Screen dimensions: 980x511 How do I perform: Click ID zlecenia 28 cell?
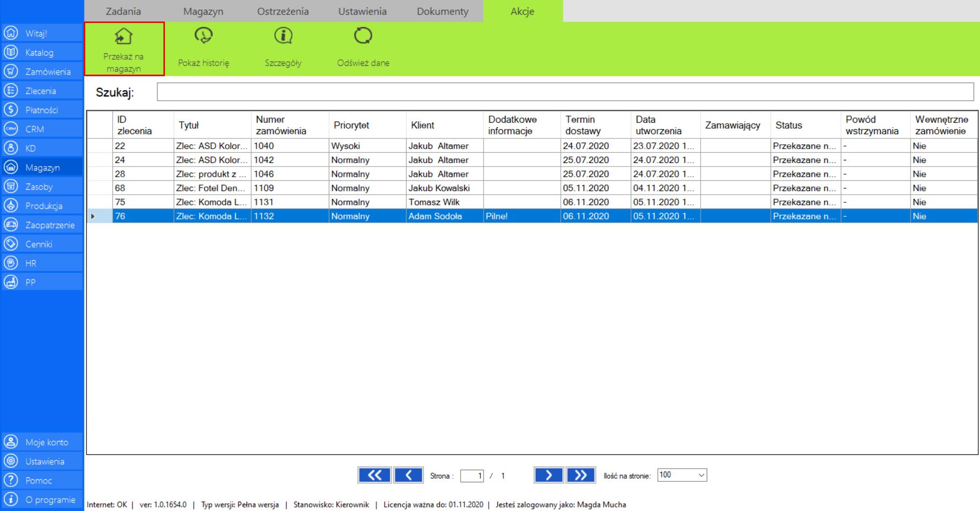click(x=143, y=174)
